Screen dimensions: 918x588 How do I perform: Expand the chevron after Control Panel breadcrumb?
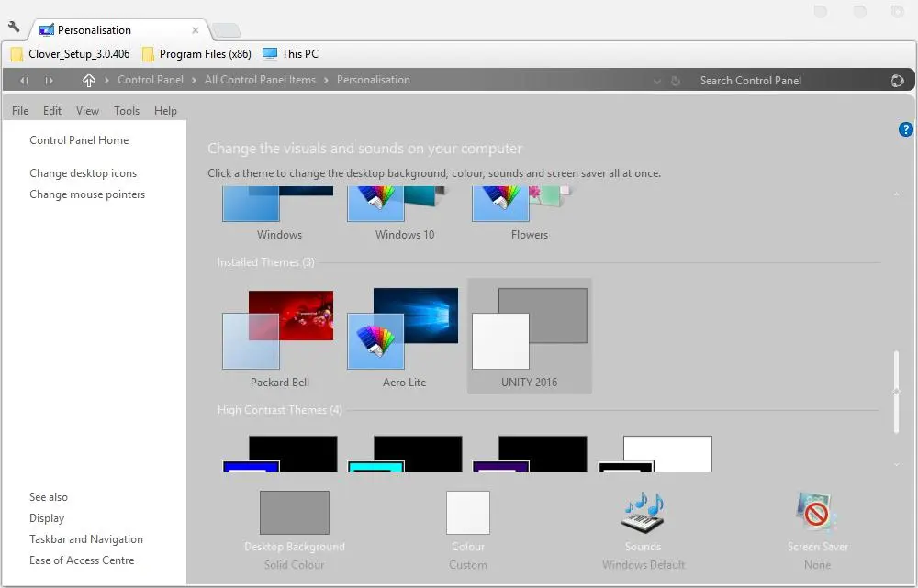coord(194,80)
